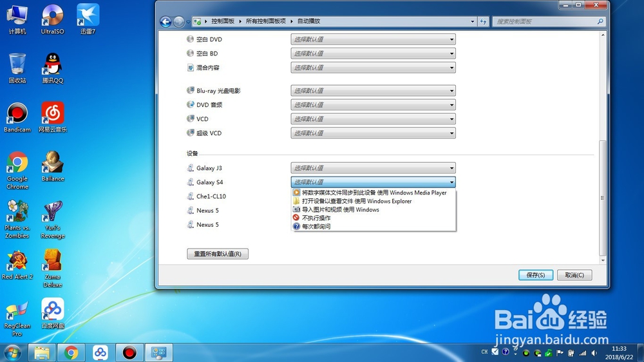Choose the 每次都询问 option
Viewport: 644px width, 362px height.
pos(374,226)
